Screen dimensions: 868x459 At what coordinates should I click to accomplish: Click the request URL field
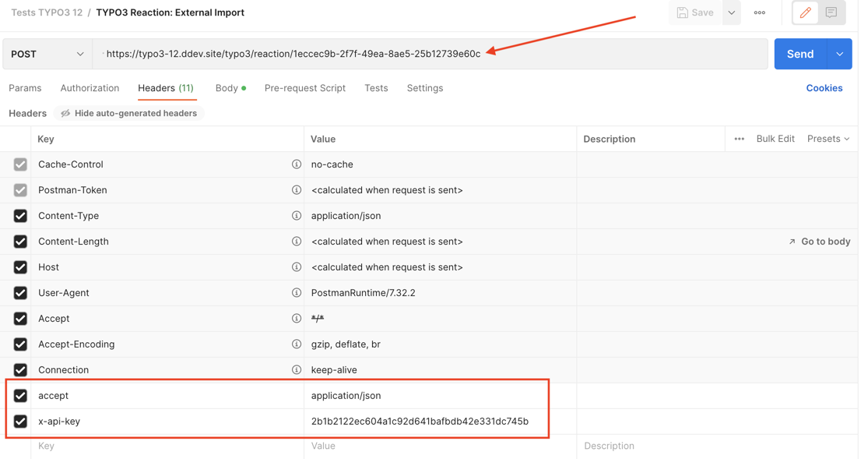(428, 54)
